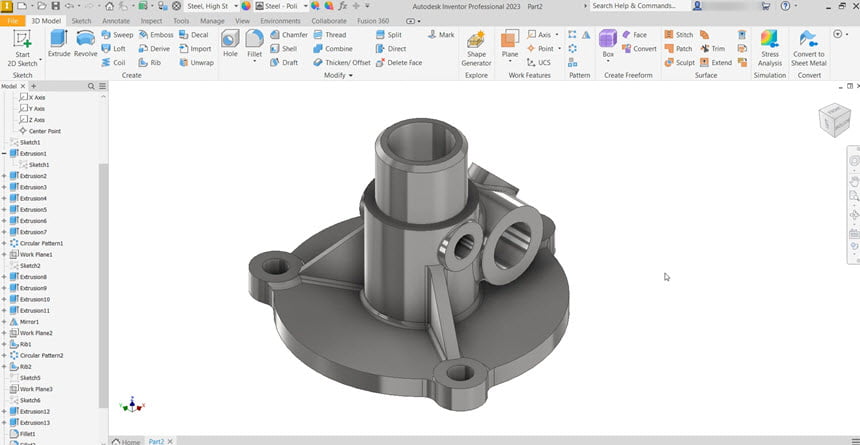Open the Derive command
Screen dimensions: 860x445
point(154,48)
